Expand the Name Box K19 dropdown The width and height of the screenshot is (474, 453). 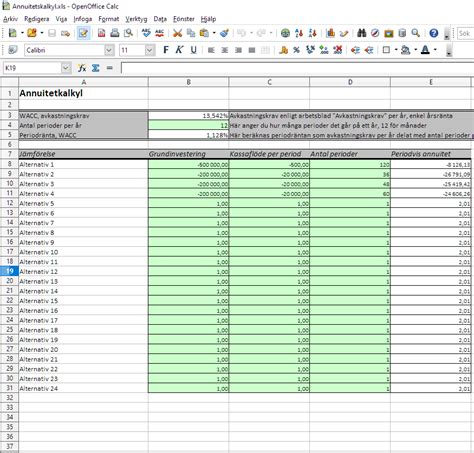[x=66, y=68]
